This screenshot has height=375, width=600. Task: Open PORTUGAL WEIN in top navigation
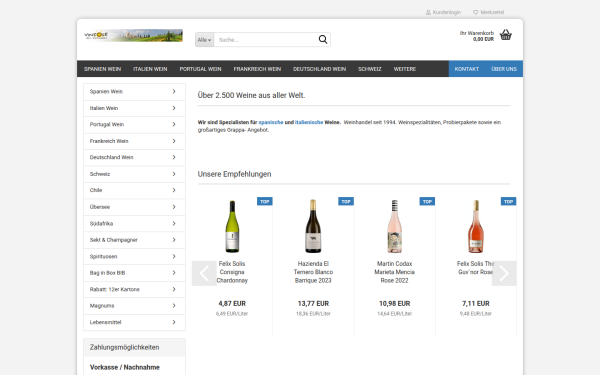coord(201,69)
